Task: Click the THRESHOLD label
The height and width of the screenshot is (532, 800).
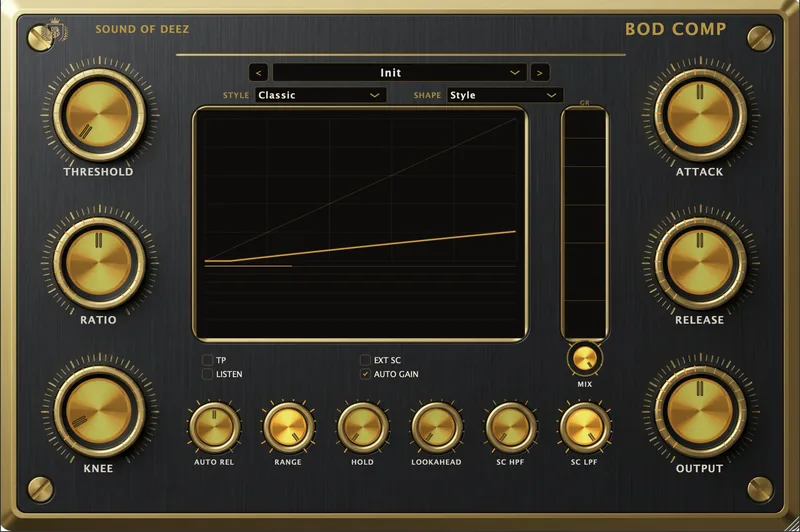Action: click(x=98, y=172)
